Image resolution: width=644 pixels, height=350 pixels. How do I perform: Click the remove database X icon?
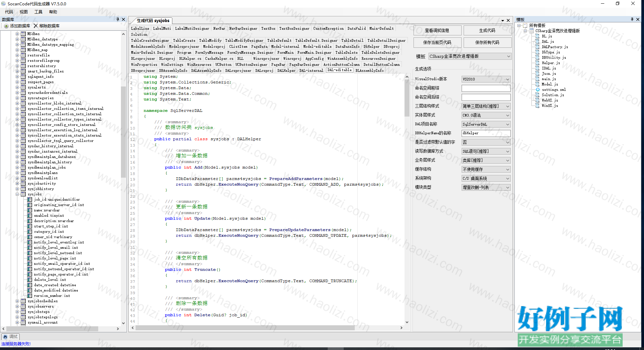point(35,26)
